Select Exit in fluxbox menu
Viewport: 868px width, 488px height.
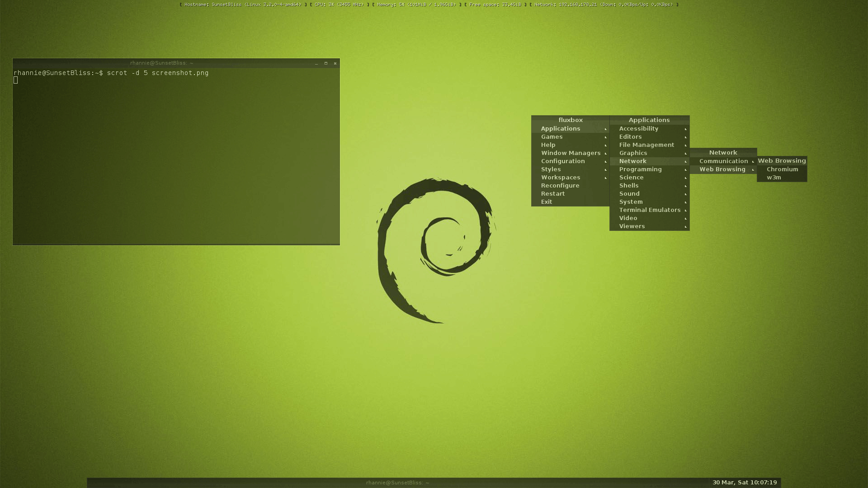coord(546,202)
